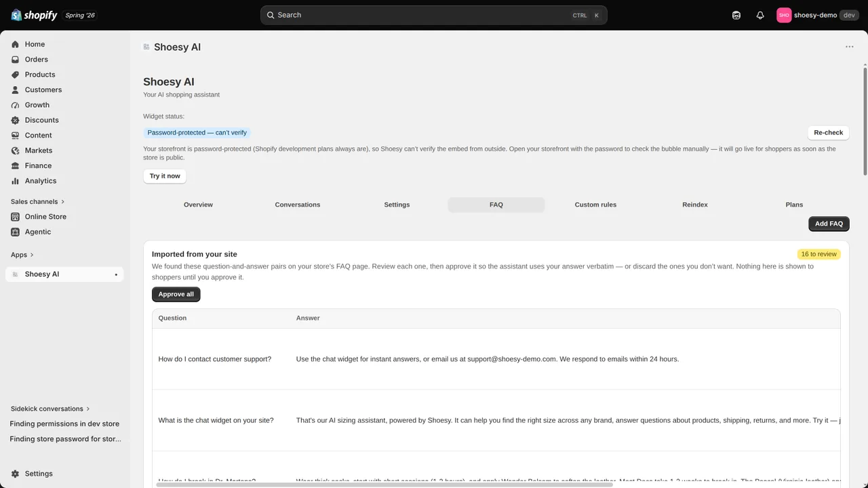Viewport: 868px width, 488px height.
Task: Click the Markets globe icon
Action: click(x=15, y=150)
